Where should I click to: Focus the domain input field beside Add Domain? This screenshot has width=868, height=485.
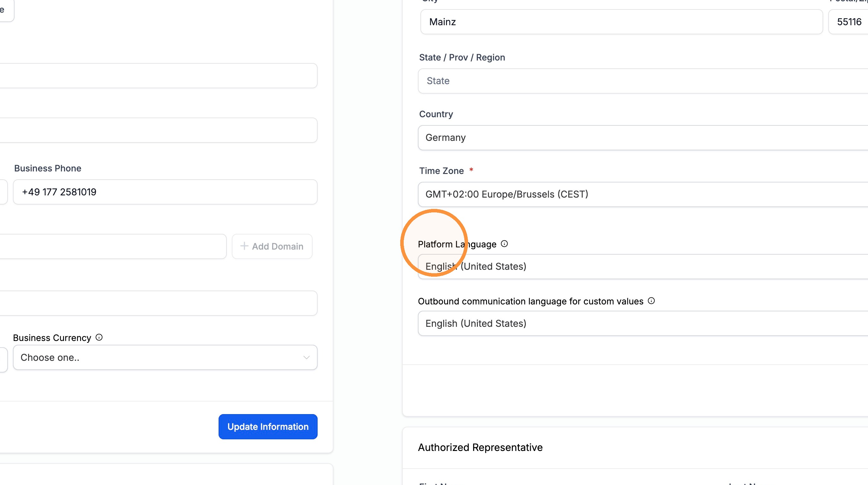(113, 246)
